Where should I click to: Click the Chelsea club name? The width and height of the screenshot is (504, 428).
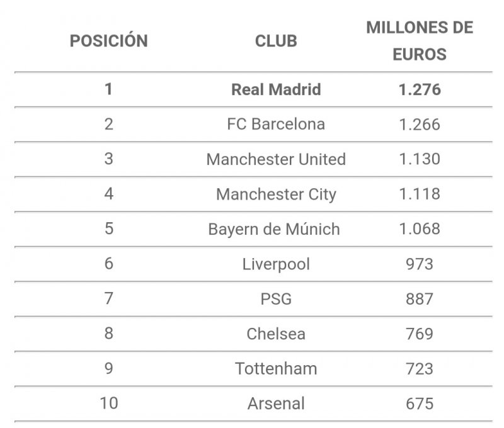point(276,333)
